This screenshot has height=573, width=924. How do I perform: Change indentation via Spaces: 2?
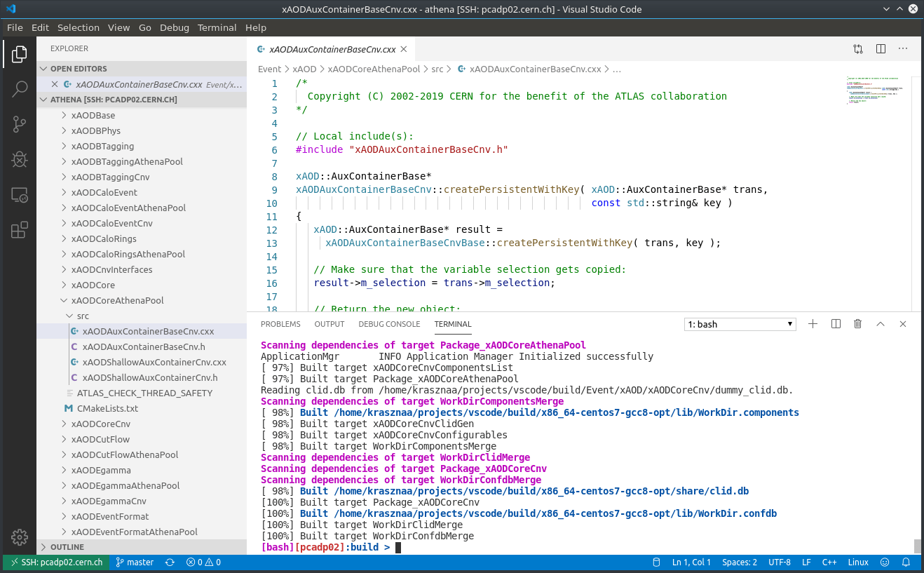(740, 562)
